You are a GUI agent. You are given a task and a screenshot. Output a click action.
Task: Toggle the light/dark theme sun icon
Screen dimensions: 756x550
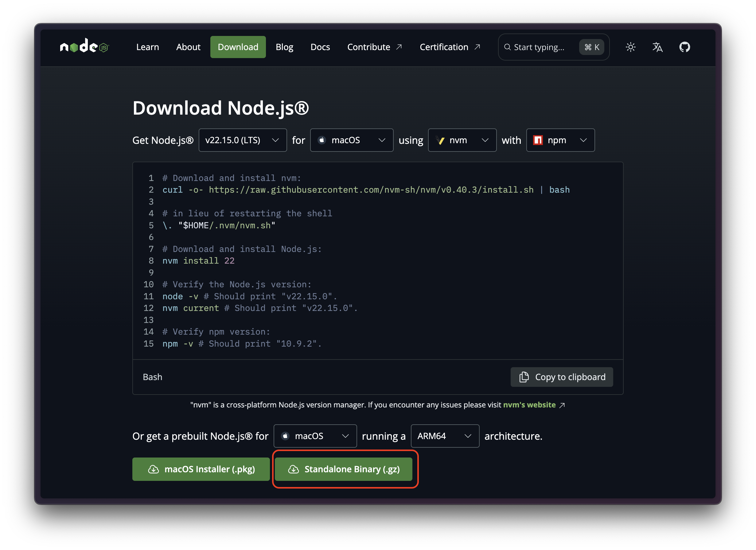coord(630,47)
